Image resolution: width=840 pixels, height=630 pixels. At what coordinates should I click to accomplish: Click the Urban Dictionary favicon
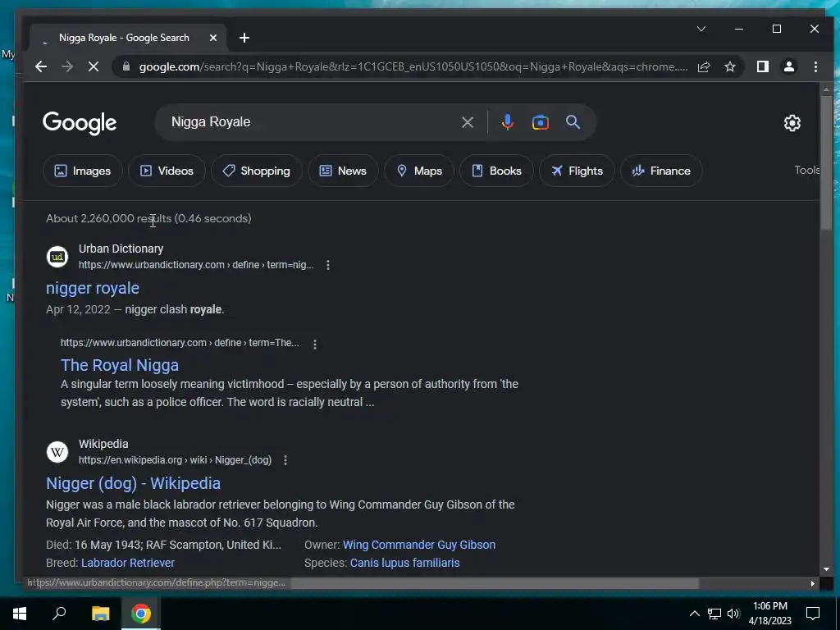57,257
